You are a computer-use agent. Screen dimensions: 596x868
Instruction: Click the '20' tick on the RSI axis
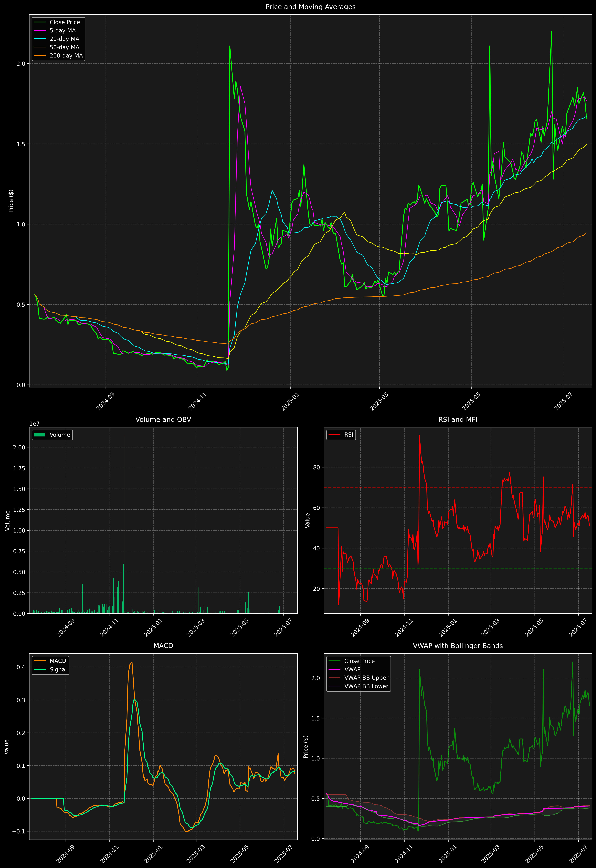coord(317,589)
